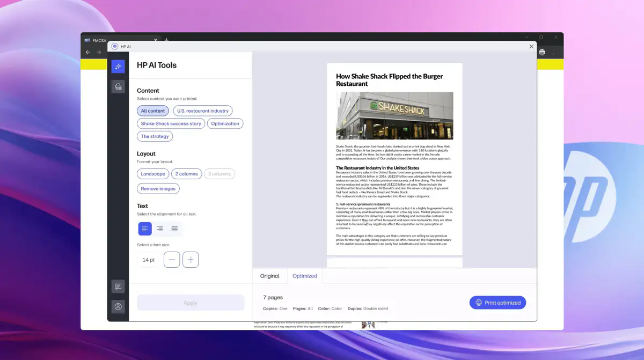Switch to the Optimized preview tab
Image resolution: width=644 pixels, height=360 pixels.
pos(304,276)
